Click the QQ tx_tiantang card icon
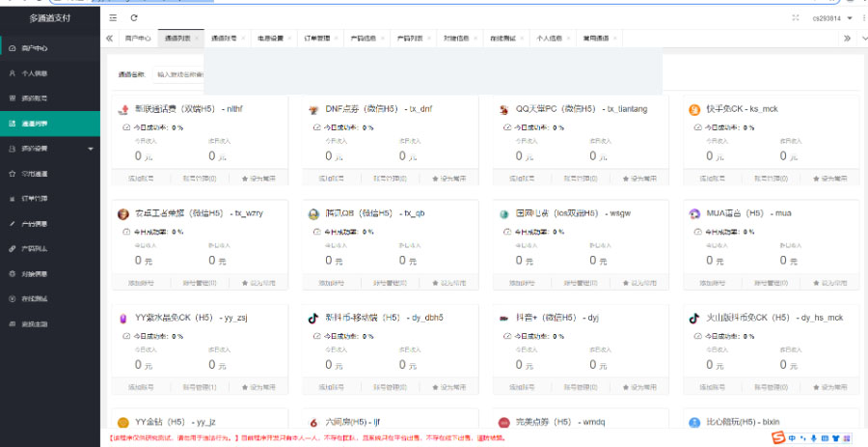Image resolution: width=868 pixels, height=447 pixels. pos(504,110)
